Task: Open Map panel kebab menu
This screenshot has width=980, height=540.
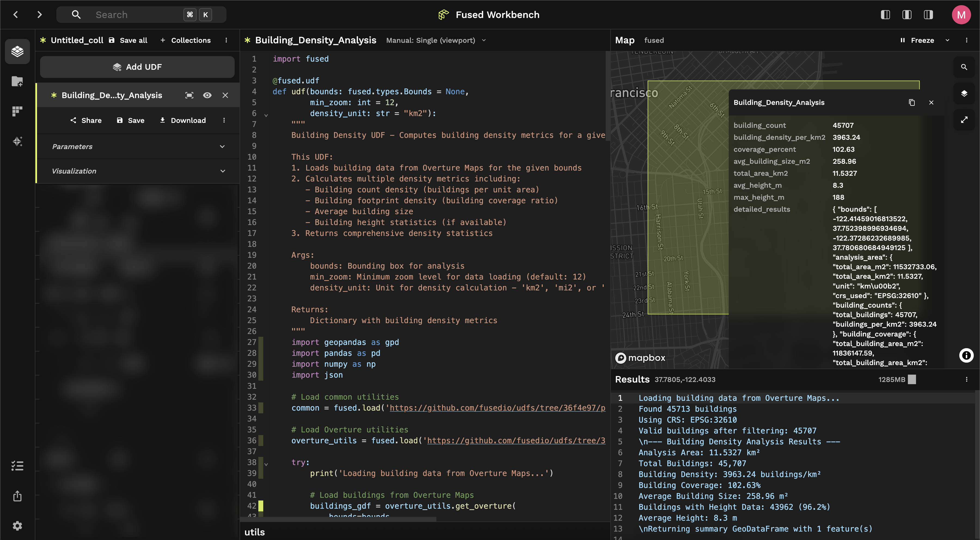Action: tap(967, 40)
